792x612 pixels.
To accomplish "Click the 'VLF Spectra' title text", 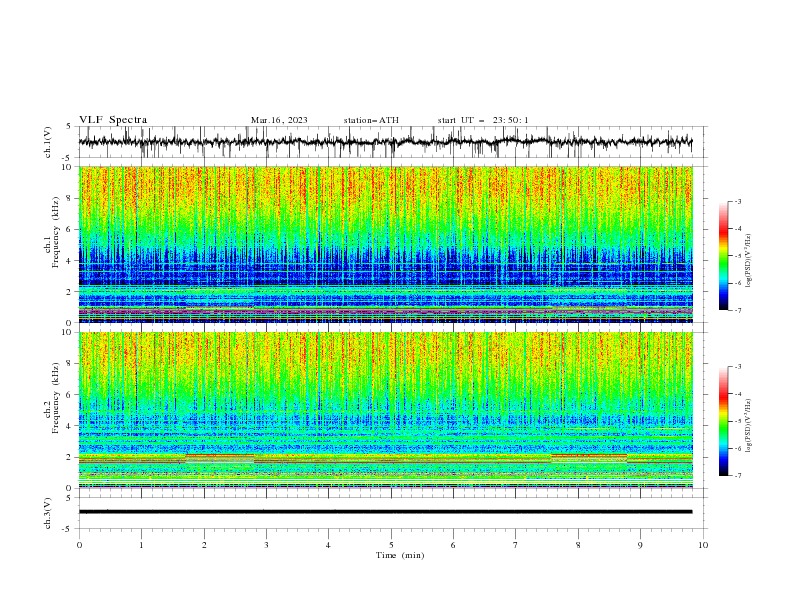I will pos(113,120).
